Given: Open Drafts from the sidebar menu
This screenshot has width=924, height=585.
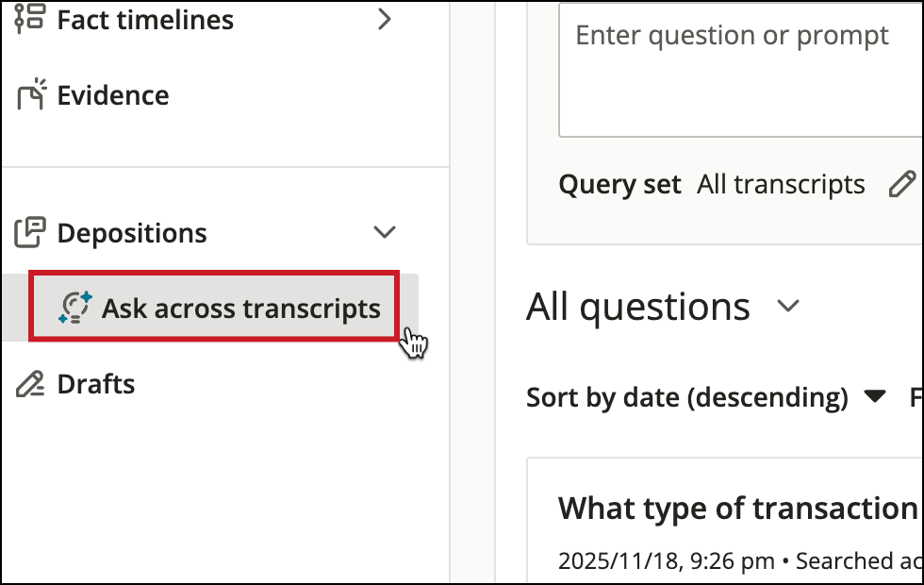Looking at the screenshot, I should click(x=97, y=383).
